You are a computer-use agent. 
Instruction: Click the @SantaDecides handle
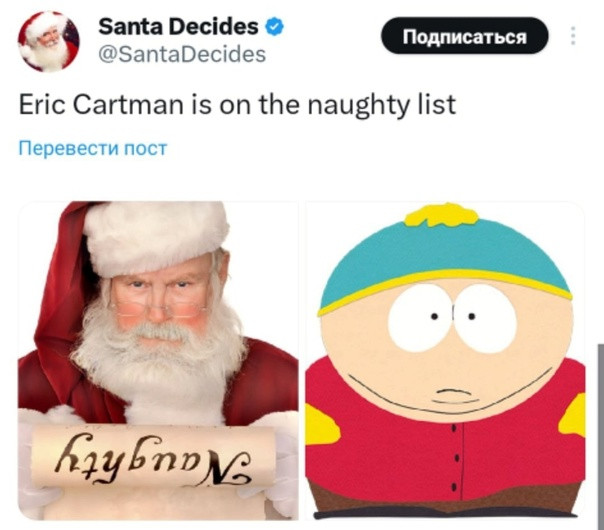[x=182, y=55]
